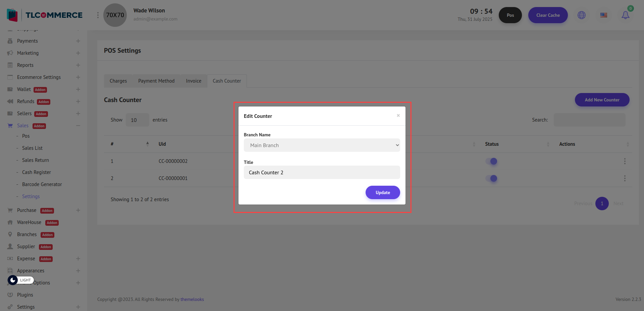Open actions menu for CC-00000002 row
Image resolution: width=644 pixels, height=311 pixels.
625,161
